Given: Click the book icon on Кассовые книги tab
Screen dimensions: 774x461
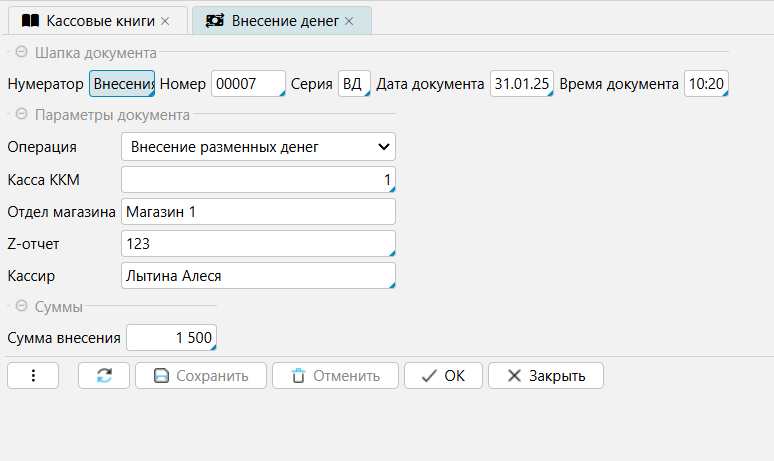Looking at the screenshot, I should [30, 20].
